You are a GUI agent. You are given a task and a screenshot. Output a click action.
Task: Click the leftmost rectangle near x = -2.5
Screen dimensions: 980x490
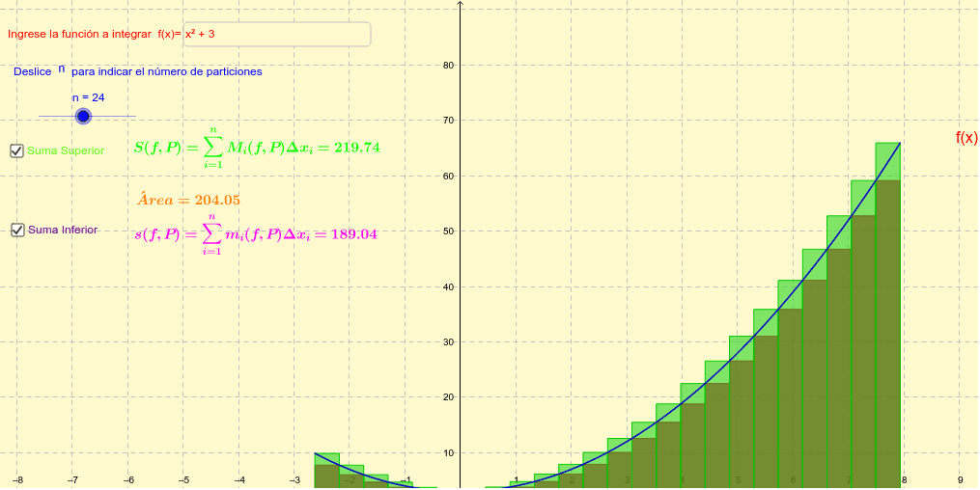(x=327, y=471)
